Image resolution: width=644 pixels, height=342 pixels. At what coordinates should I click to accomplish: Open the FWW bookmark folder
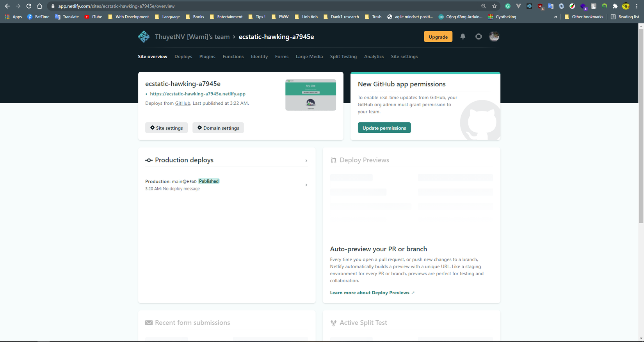pos(280,17)
